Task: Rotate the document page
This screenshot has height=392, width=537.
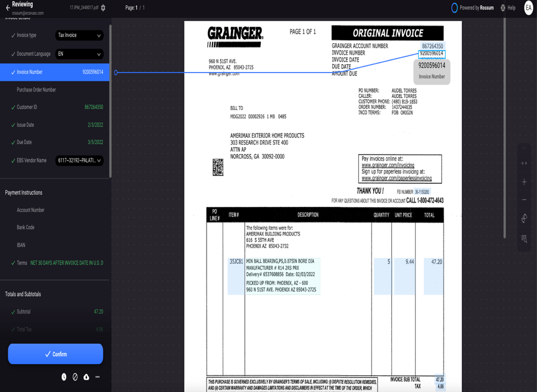Action: (524, 218)
